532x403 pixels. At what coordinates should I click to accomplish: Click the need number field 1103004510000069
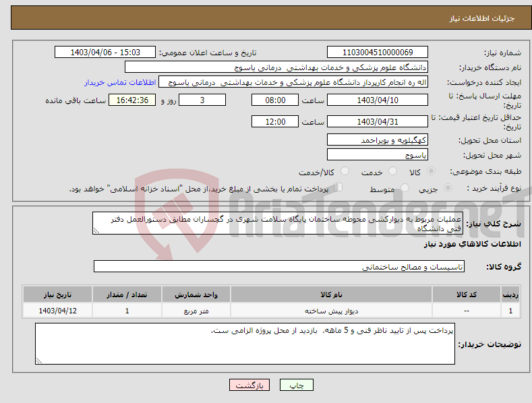pyautogui.click(x=378, y=53)
